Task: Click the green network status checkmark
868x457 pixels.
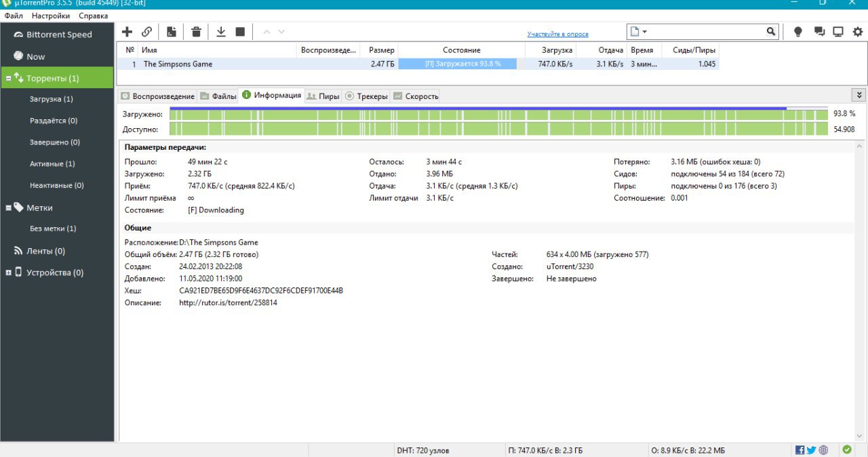Action: click(846, 450)
